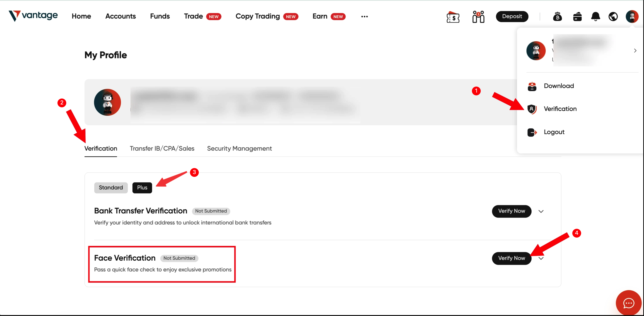Switch to Security Management tab
Screen dimensions: 644x316
[x=239, y=149]
